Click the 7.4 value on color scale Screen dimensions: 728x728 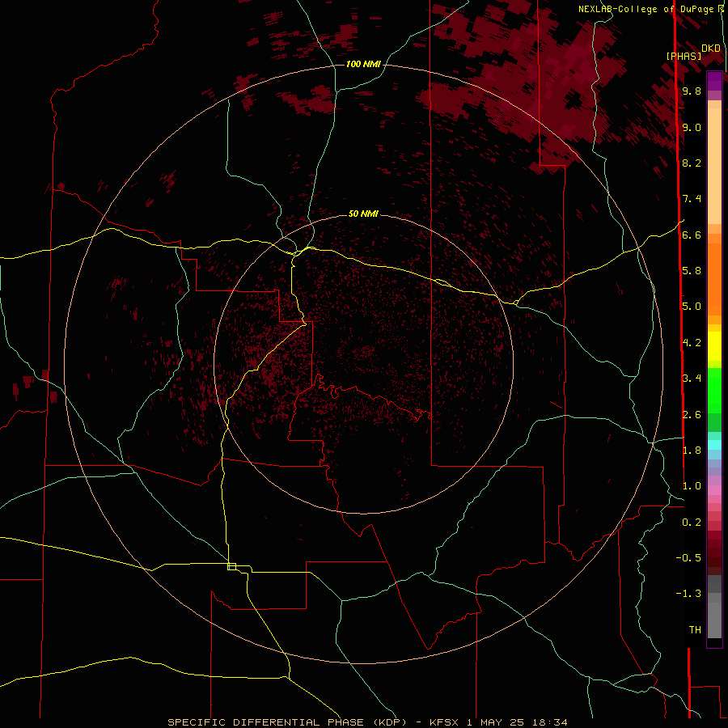pyautogui.click(x=692, y=199)
